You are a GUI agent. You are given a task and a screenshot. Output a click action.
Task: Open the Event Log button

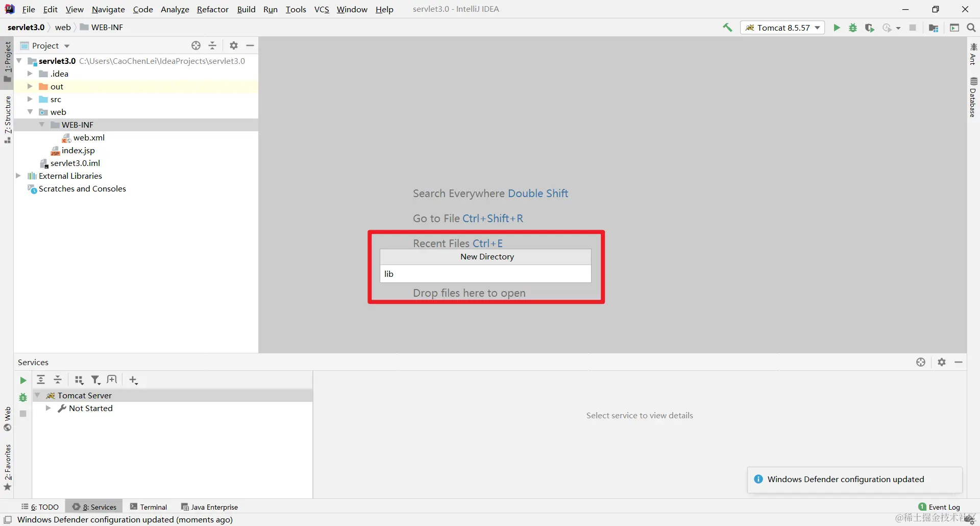click(x=939, y=507)
